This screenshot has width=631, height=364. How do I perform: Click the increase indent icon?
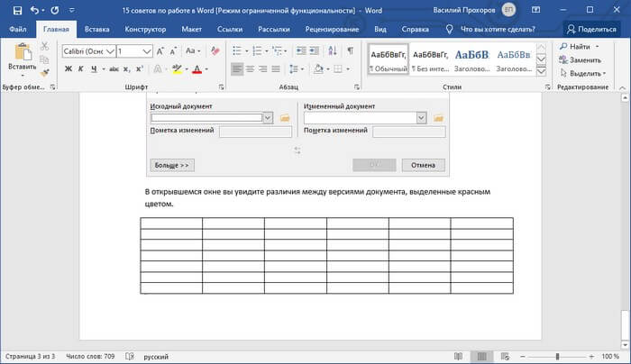click(x=315, y=50)
